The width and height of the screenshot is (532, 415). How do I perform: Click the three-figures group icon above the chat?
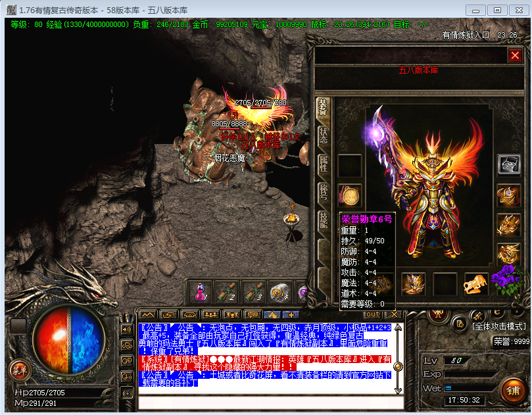(x=210, y=315)
